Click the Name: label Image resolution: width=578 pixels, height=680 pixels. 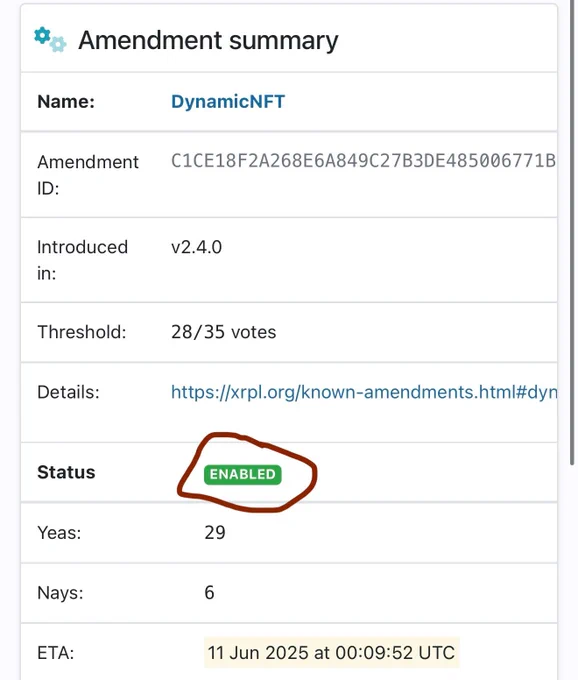66,101
